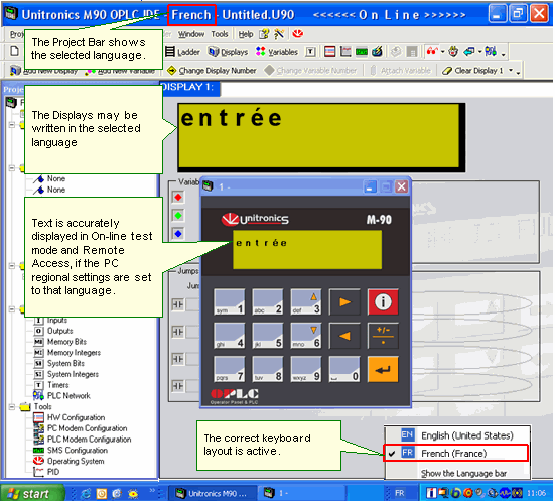This screenshot has height=502, width=555.
Task: Click the blank new project icon
Action: click(14, 51)
